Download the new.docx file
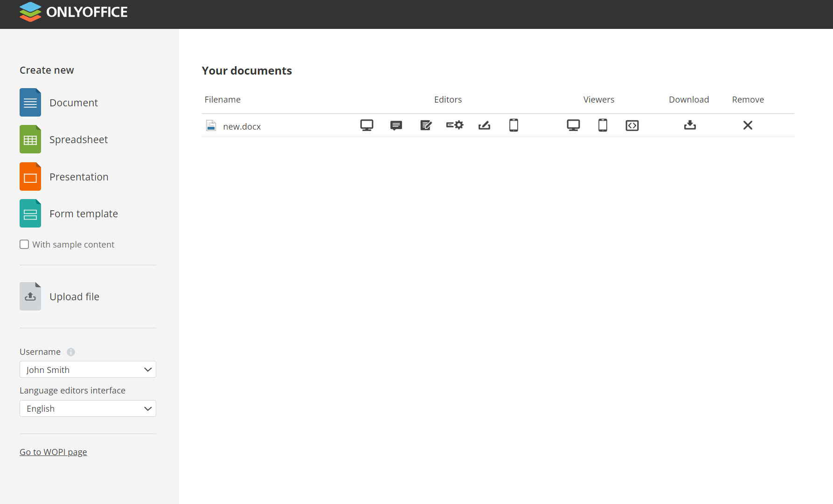The width and height of the screenshot is (833, 504). 690,125
